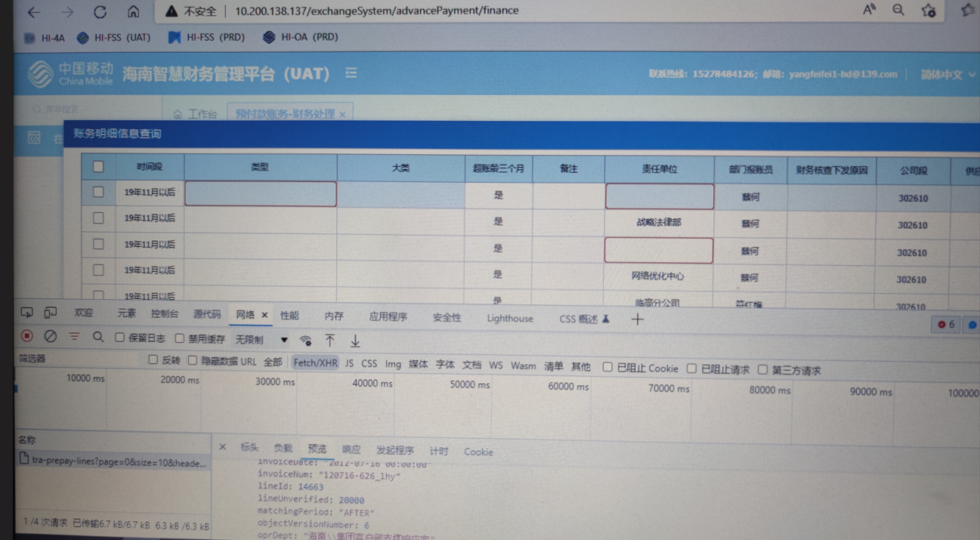Check the checkbox of the 网络优化中心 row
The height and width of the screenshot is (540, 980).
[98, 270]
